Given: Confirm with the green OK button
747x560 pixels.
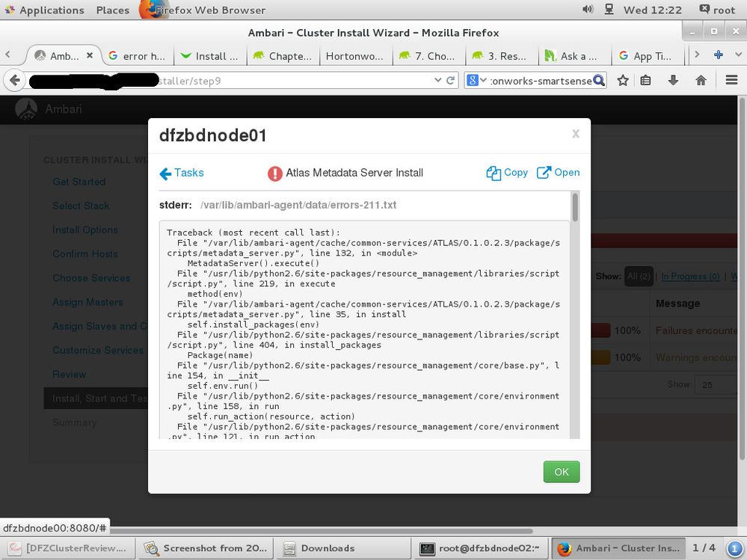Looking at the screenshot, I should tap(562, 472).
